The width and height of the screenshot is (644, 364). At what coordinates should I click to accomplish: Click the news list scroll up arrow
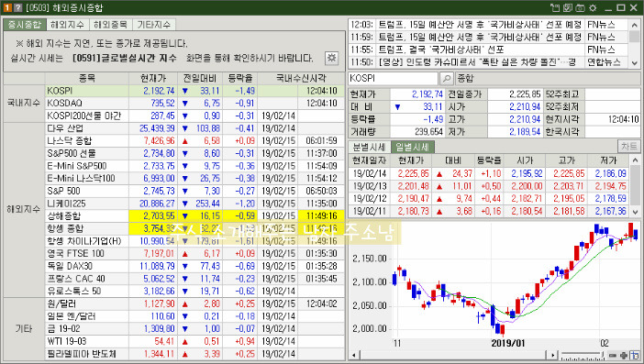[x=635, y=25]
